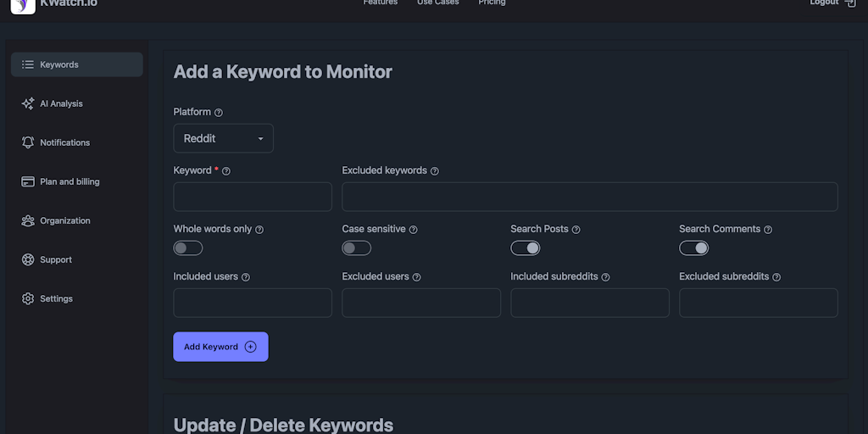Enable the Whole words only toggle

(188, 248)
